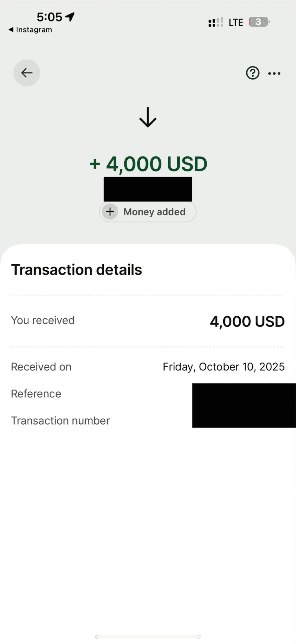
Task: Tap the large downward arrow icon
Action: (148, 117)
